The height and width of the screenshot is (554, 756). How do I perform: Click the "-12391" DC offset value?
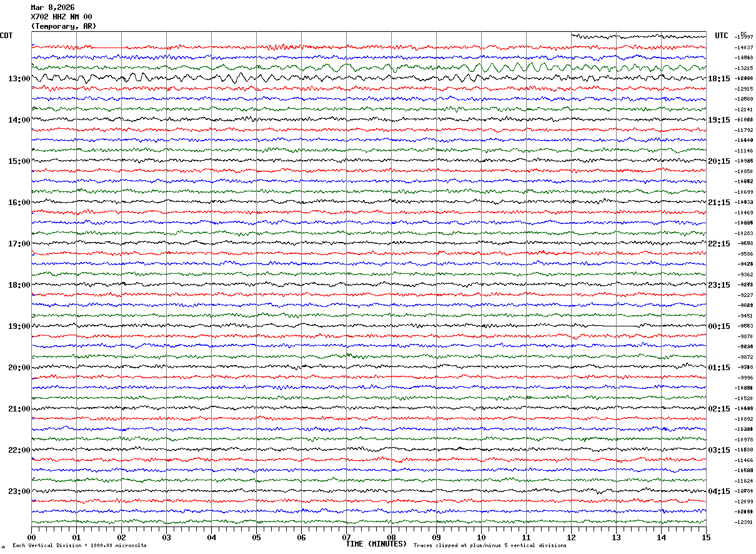744,522
